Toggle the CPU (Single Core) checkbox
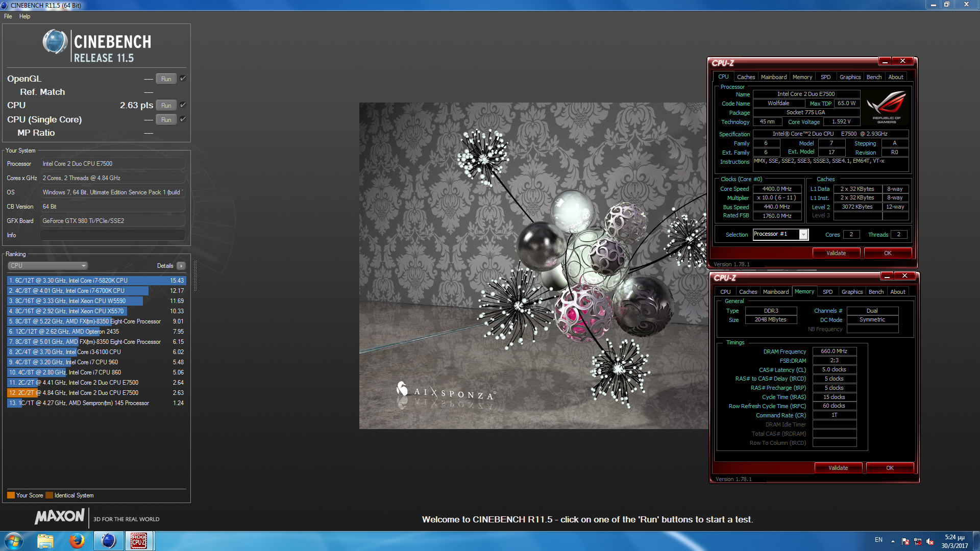 [183, 119]
